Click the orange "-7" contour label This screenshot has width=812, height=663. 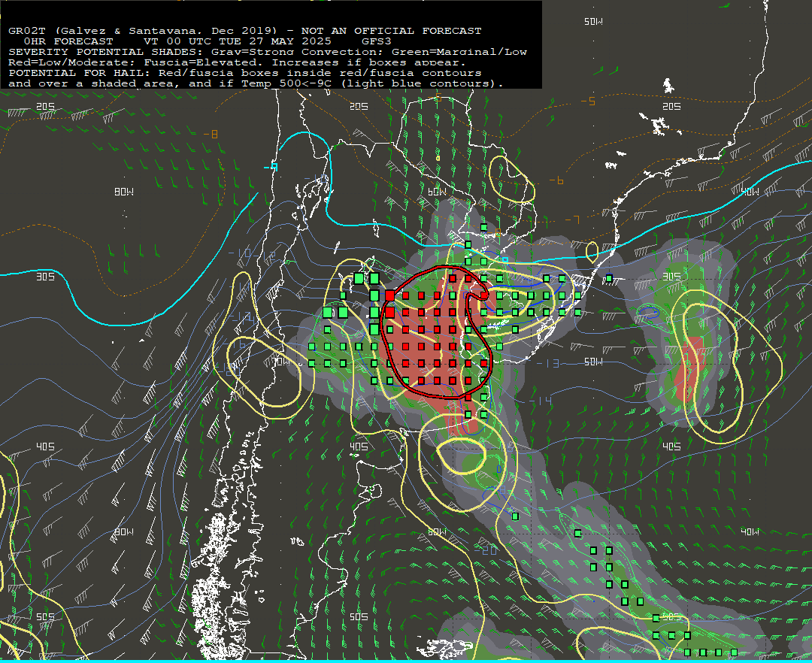point(572,220)
